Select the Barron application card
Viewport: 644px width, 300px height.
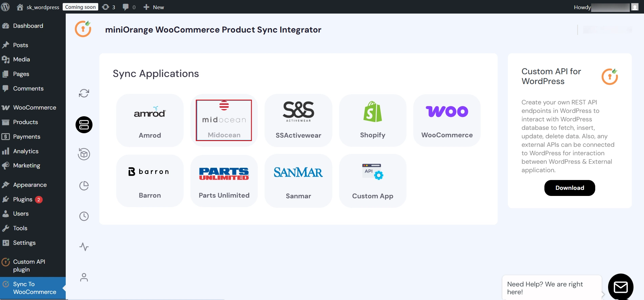pyautogui.click(x=150, y=181)
